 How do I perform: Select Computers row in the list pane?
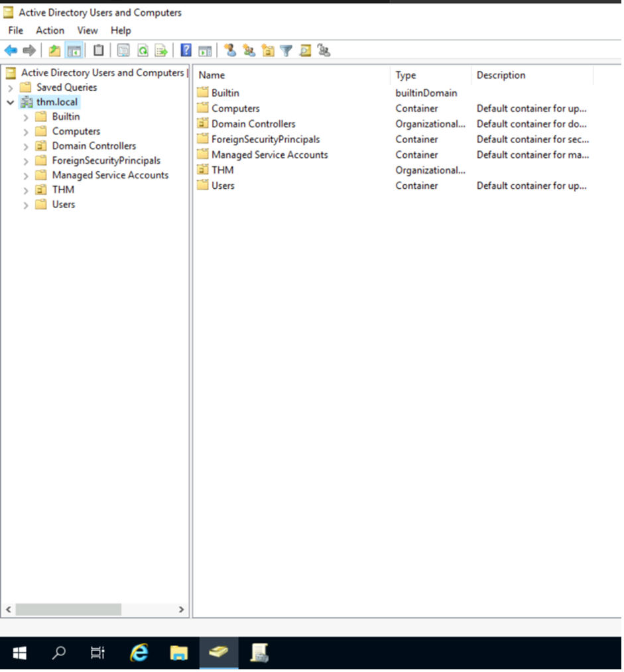pos(393,109)
